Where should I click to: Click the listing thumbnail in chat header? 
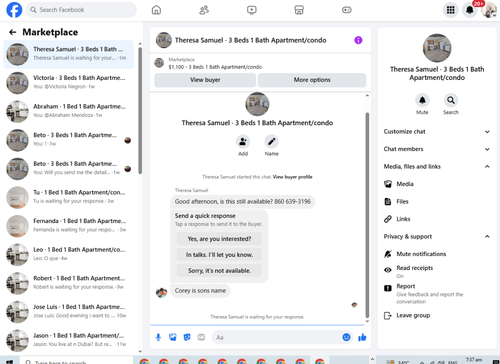click(x=164, y=40)
